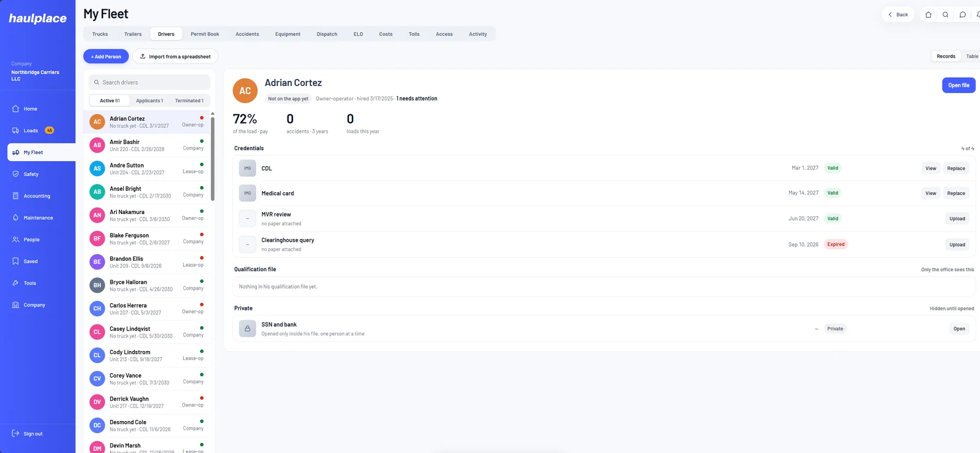Open Safety shield icon in sidebar

pyautogui.click(x=16, y=174)
